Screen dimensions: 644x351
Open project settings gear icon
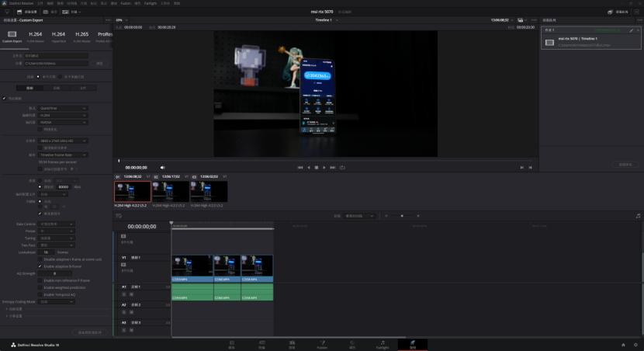tap(635, 343)
